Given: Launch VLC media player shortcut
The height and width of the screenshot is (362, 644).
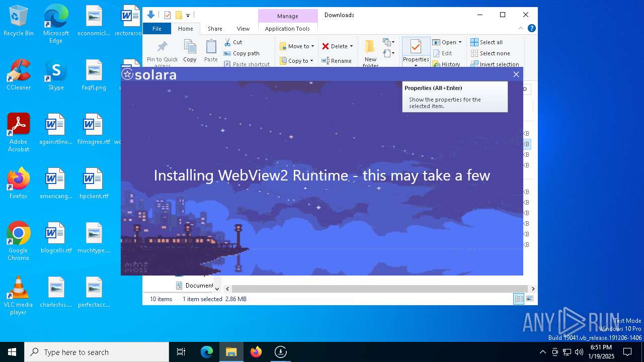Looking at the screenshot, I should point(19,296).
